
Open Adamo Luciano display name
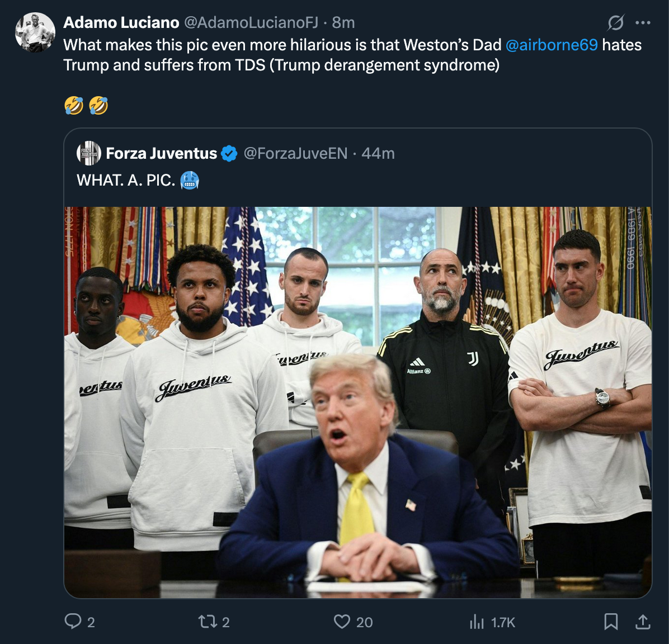pos(121,22)
